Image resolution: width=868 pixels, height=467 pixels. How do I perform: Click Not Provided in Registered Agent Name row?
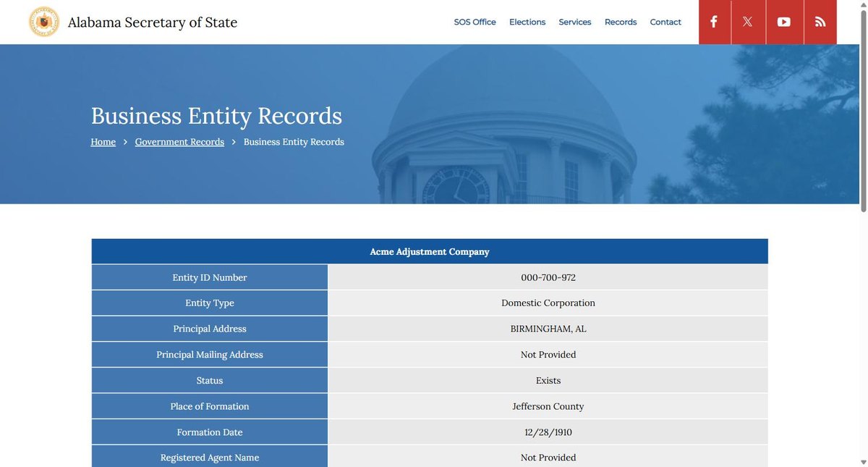pos(548,458)
